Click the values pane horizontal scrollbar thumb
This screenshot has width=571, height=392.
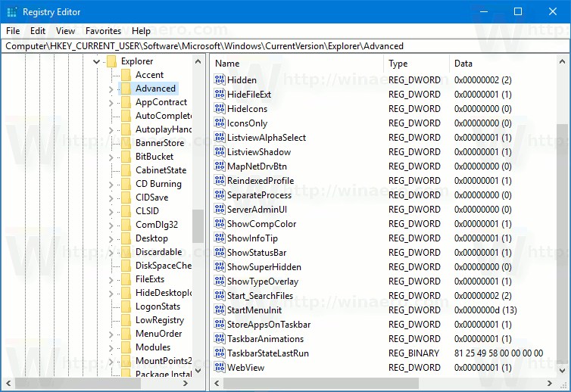click(x=321, y=383)
